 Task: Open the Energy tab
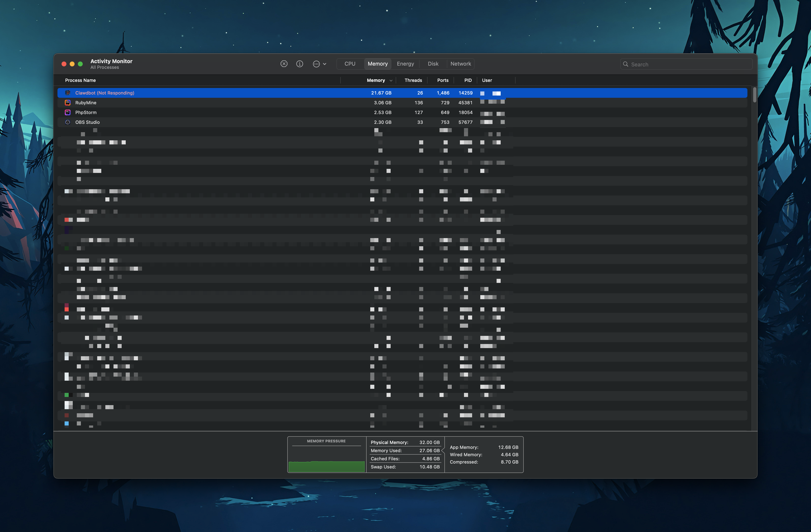(x=405, y=64)
